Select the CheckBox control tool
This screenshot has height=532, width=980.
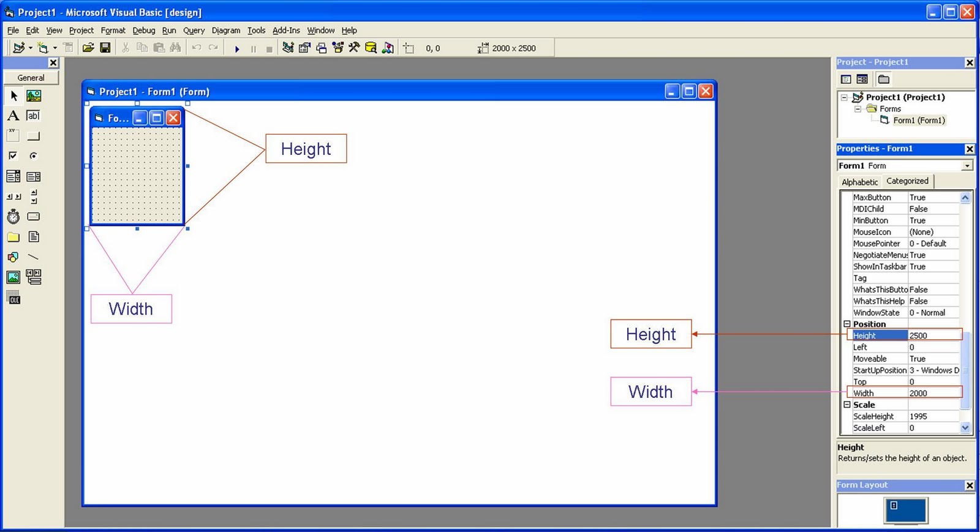[13, 156]
